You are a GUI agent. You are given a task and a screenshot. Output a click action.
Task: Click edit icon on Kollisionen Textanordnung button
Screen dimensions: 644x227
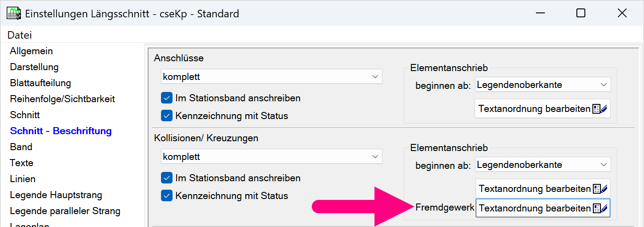pyautogui.click(x=600, y=189)
